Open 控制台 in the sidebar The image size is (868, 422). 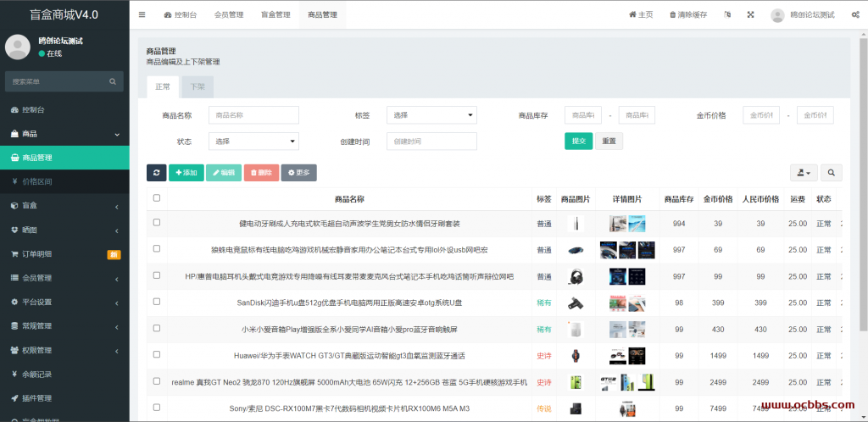coord(64,109)
